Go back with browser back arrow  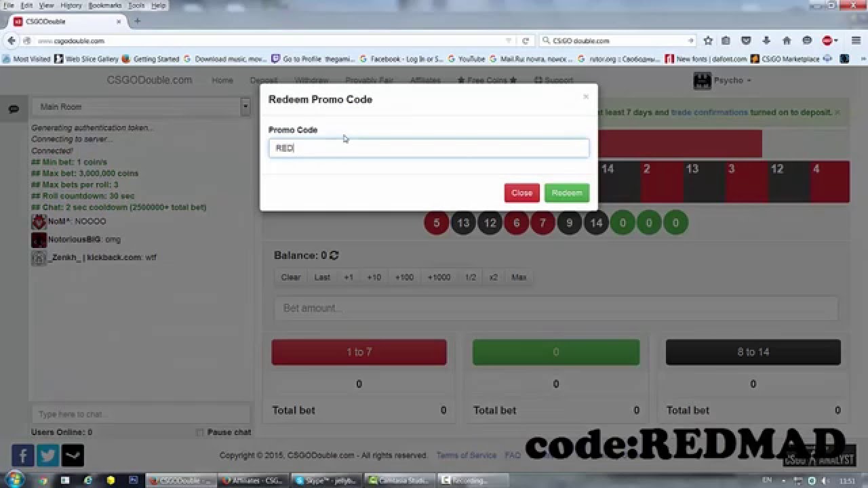tap(12, 41)
